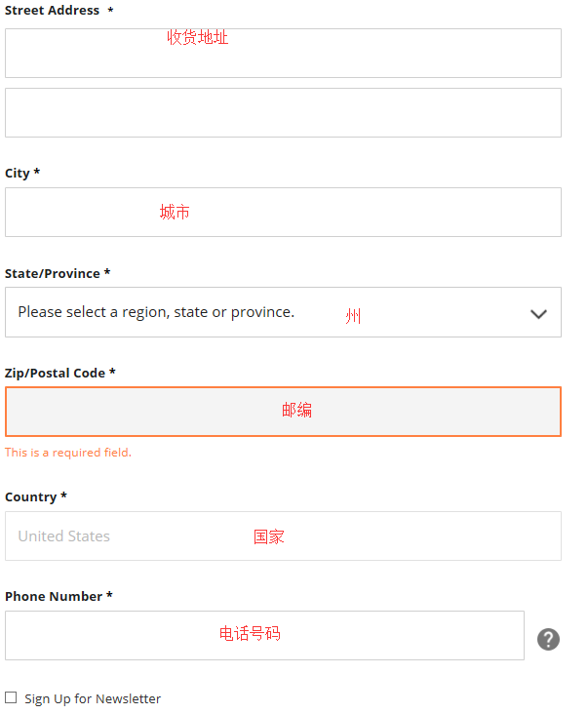Viewport: 588px width, 714px height.
Task: Click the City field label
Action: [x=18, y=173]
